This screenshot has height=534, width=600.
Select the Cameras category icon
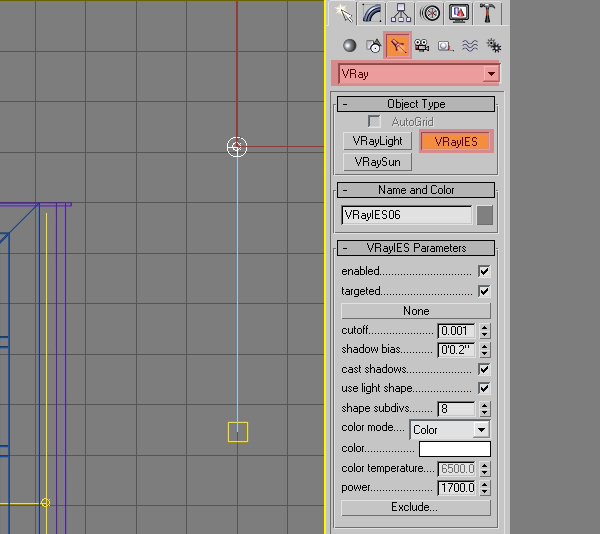tap(422, 46)
